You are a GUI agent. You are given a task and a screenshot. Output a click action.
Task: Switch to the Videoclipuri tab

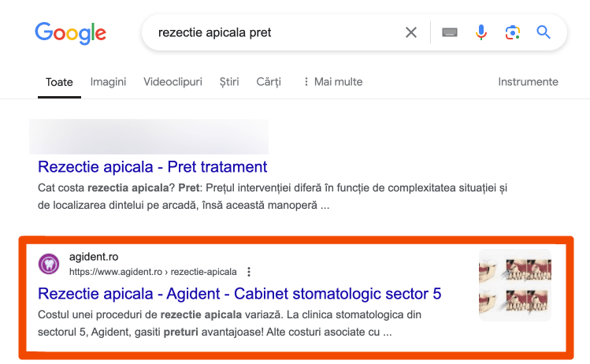click(x=173, y=82)
